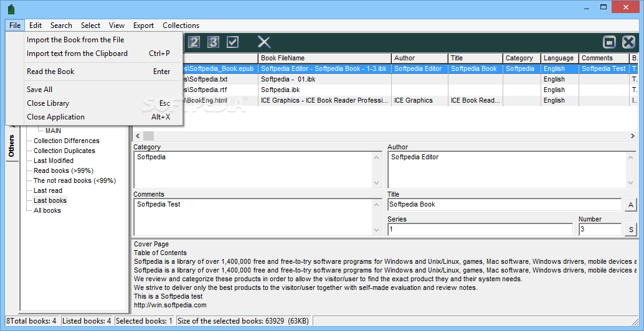The width and height of the screenshot is (644, 331).
Task: Select the 'Softpedia.ibk' file name cell
Action: [324, 90]
